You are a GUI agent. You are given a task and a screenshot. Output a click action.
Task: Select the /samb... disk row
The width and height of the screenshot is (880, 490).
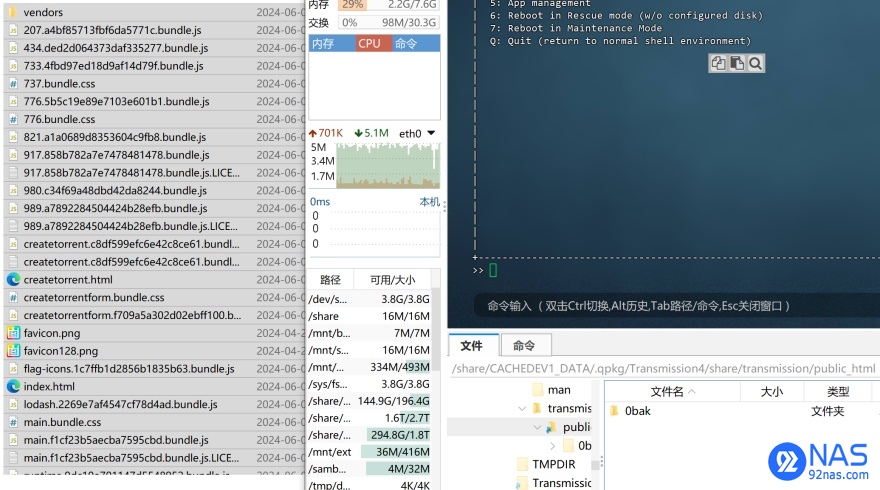coord(369,469)
